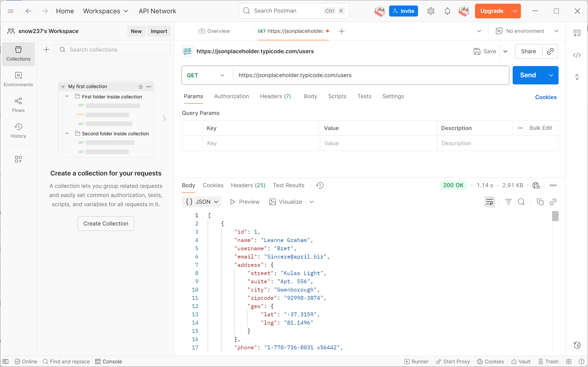Click the response body scrollbar thumb

(x=555, y=216)
